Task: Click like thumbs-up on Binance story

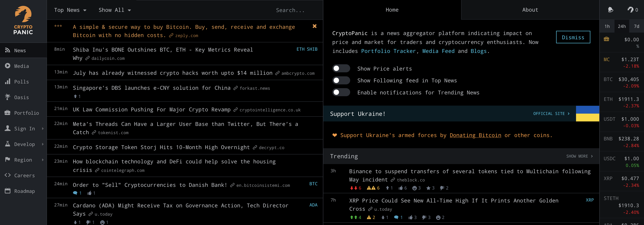Action: click(402, 188)
